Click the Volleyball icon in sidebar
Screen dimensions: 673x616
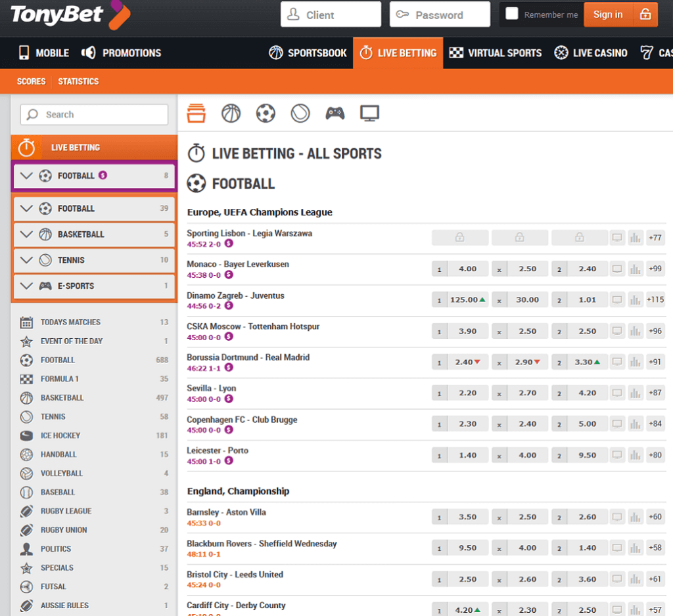(x=26, y=473)
